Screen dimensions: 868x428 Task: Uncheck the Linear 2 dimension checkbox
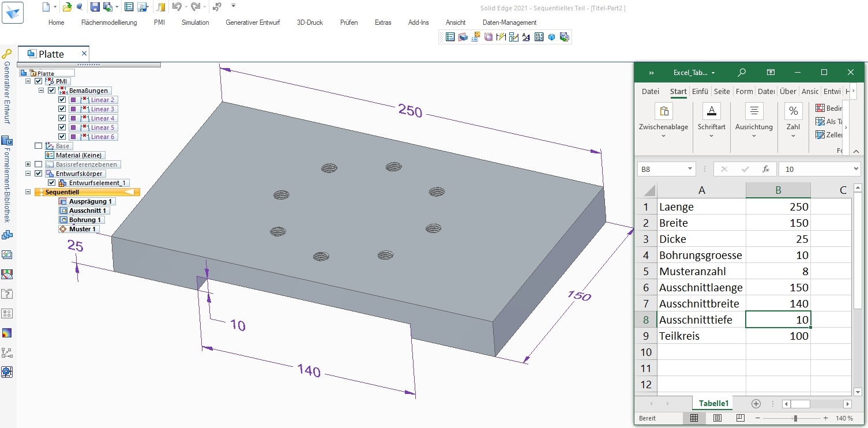click(x=62, y=100)
